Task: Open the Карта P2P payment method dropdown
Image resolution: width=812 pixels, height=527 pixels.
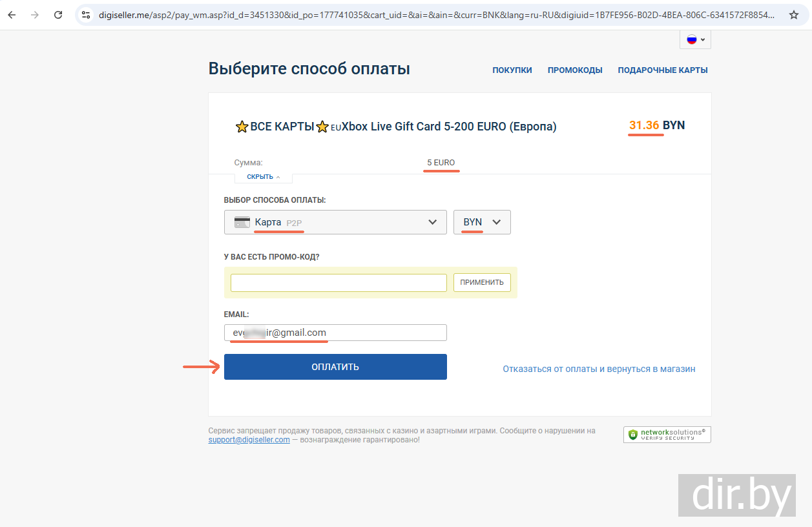Action: click(x=335, y=222)
